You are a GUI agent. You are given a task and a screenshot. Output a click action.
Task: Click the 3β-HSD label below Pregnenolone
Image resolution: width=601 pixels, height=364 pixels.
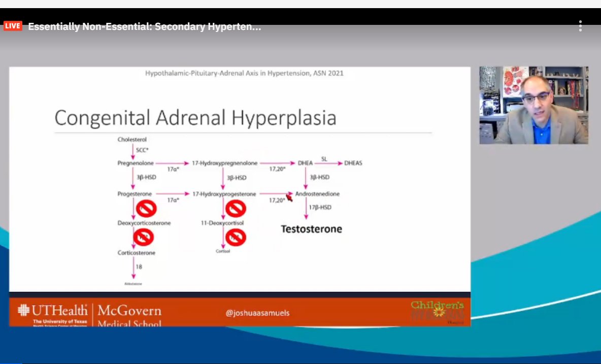coord(146,177)
